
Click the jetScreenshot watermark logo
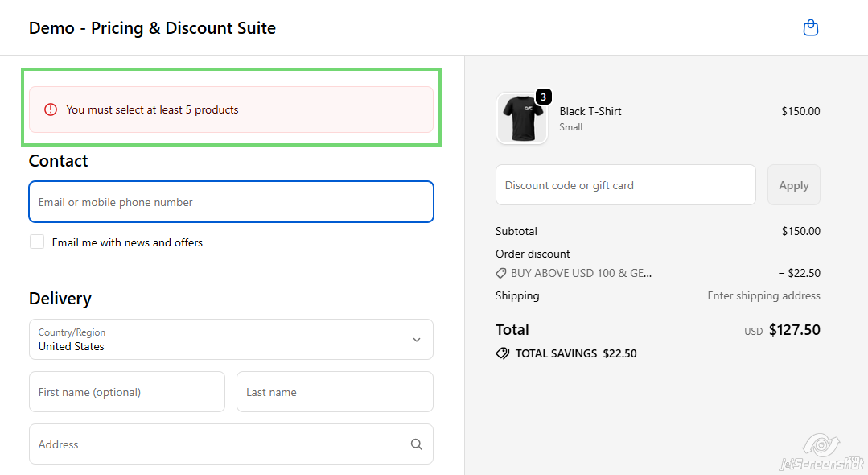[821, 451]
